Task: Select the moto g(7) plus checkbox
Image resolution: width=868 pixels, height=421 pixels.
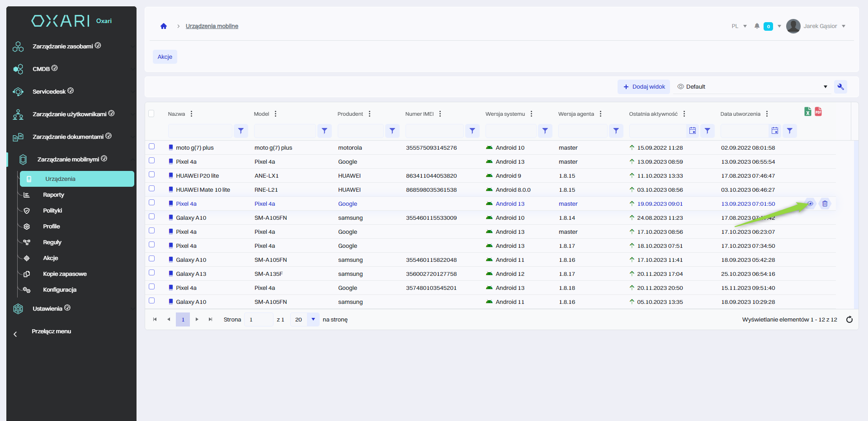Action: coord(152,147)
